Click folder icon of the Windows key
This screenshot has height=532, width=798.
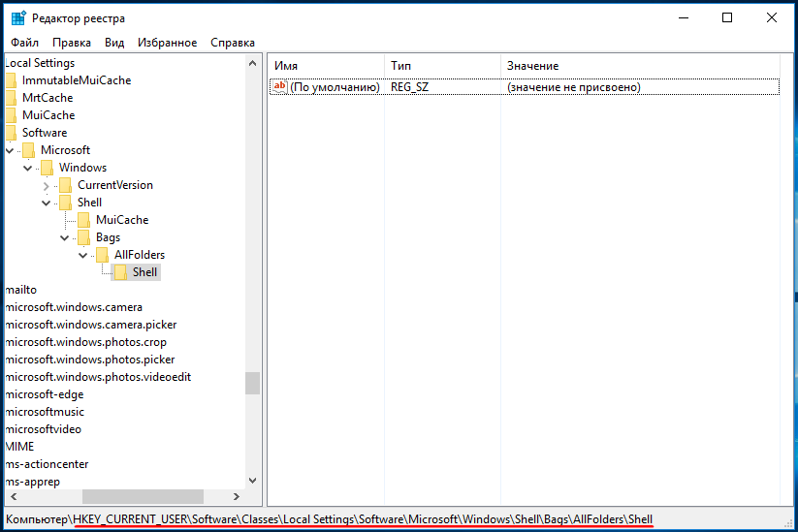coord(48,168)
